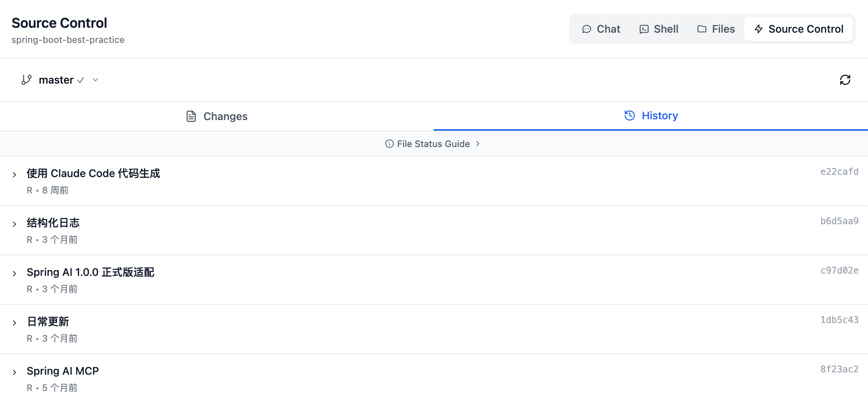Click the History clock icon
The width and height of the screenshot is (868, 402).
tap(629, 116)
